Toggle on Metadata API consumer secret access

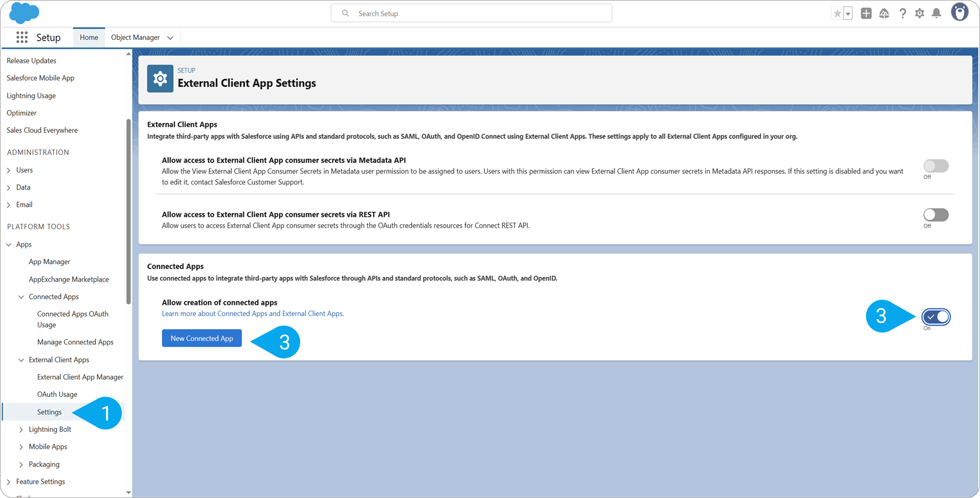[935, 166]
